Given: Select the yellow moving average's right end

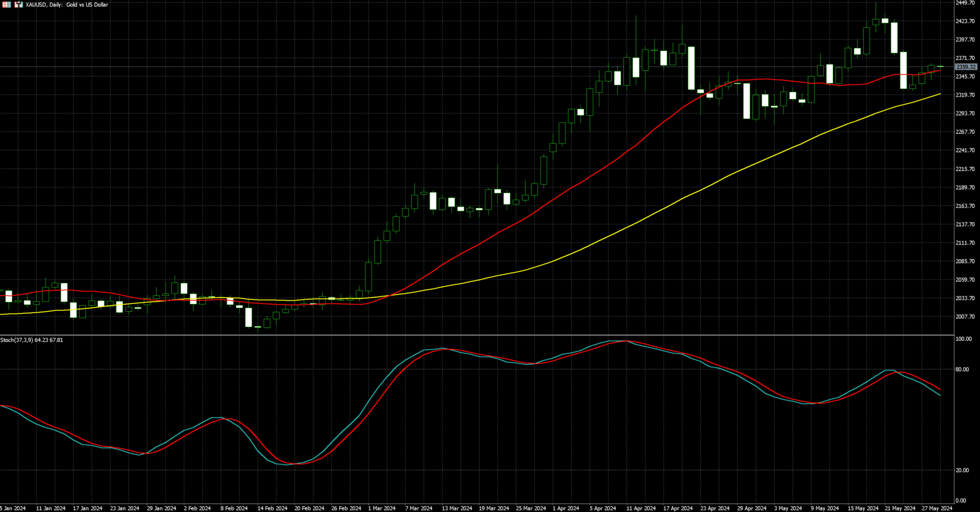Looking at the screenshot, I should [x=940, y=94].
